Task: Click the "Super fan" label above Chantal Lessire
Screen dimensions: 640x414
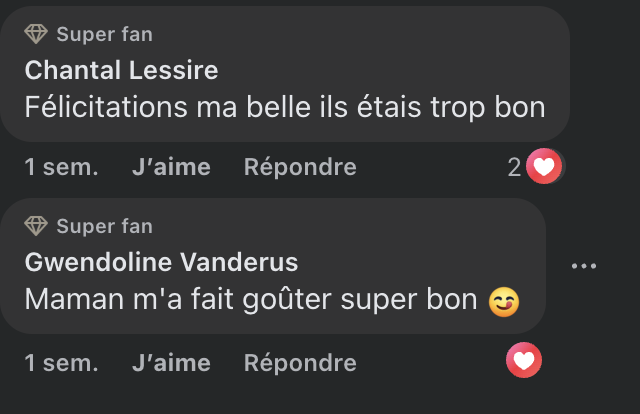Action: (104, 35)
